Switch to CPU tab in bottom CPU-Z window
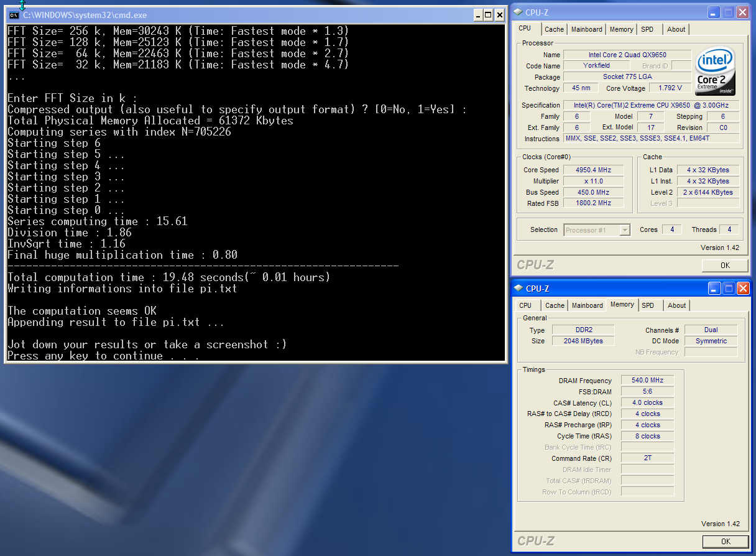The width and height of the screenshot is (756, 556). click(525, 305)
